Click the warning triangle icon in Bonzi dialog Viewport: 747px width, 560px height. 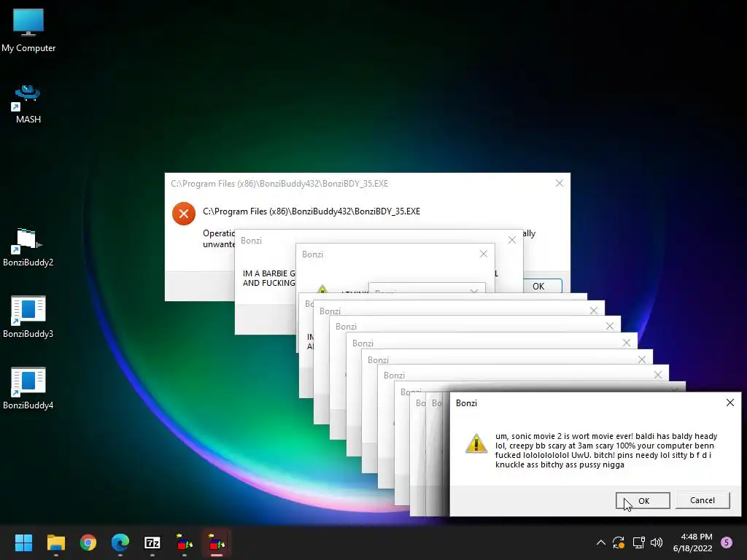[x=476, y=443]
